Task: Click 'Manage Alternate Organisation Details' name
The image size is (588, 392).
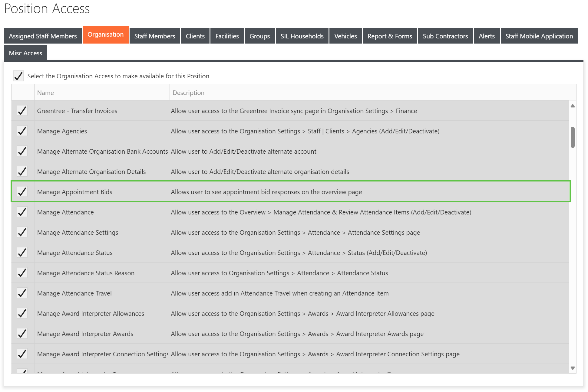Action: click(x=91, y=172)
